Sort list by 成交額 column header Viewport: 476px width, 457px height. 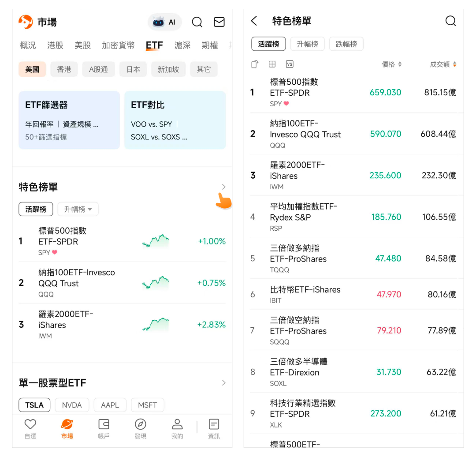pos(443,64)
